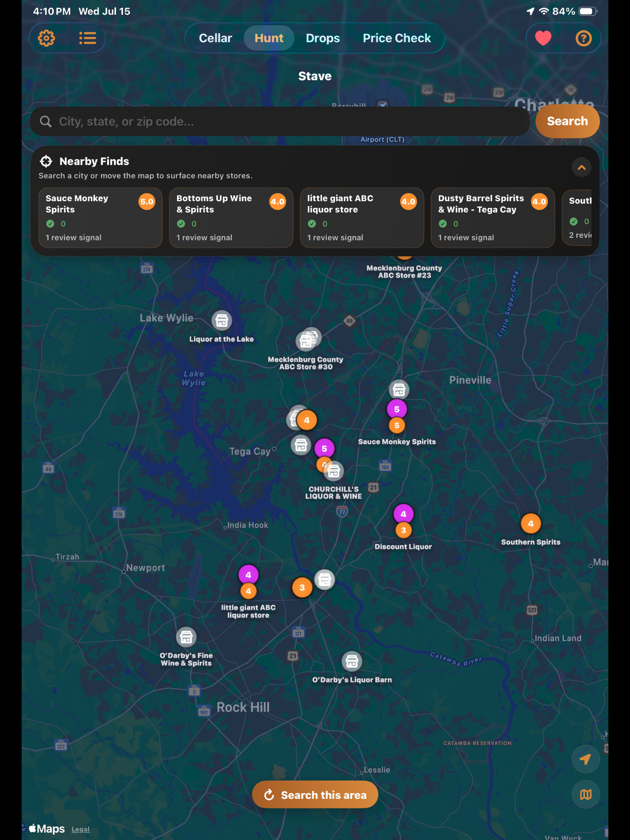This screenshot has height=840, width=630.
Task: Tap the Nearby Finds heading
Action: point(94,161)
